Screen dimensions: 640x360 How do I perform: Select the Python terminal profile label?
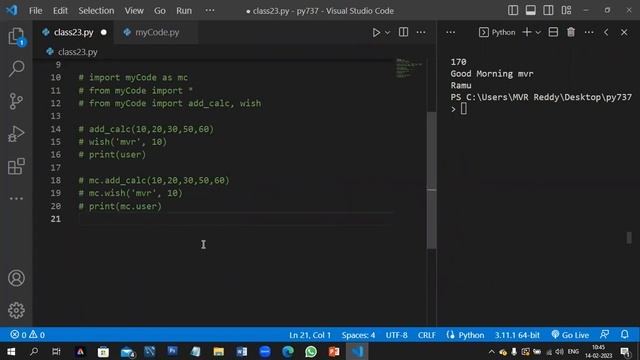click(497, 32)
